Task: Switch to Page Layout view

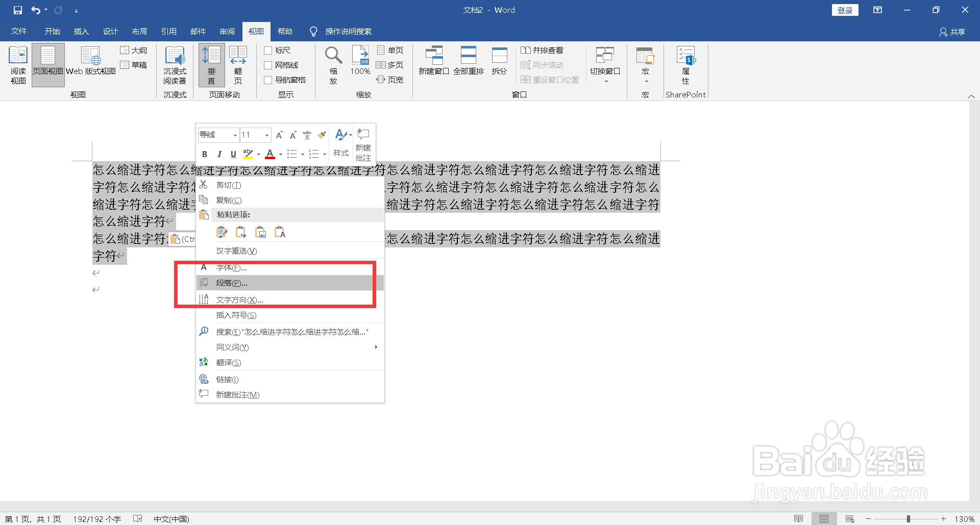Action: pyautogui.click(x=48, y=65)
